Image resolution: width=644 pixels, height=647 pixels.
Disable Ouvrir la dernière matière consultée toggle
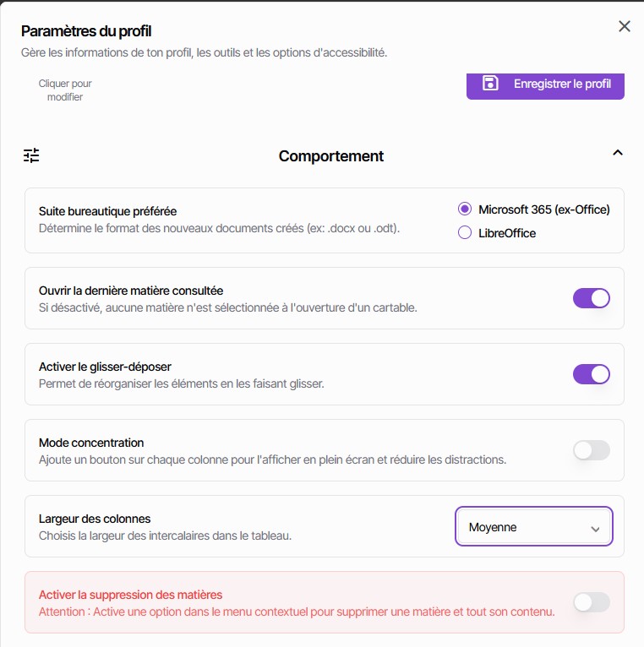click(x=592, y=298)
